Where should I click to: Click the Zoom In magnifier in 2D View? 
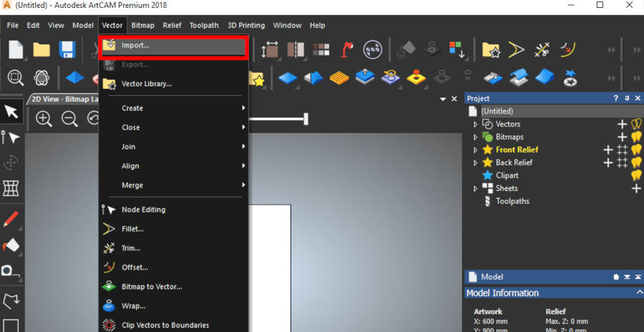[x=44, y=119]
